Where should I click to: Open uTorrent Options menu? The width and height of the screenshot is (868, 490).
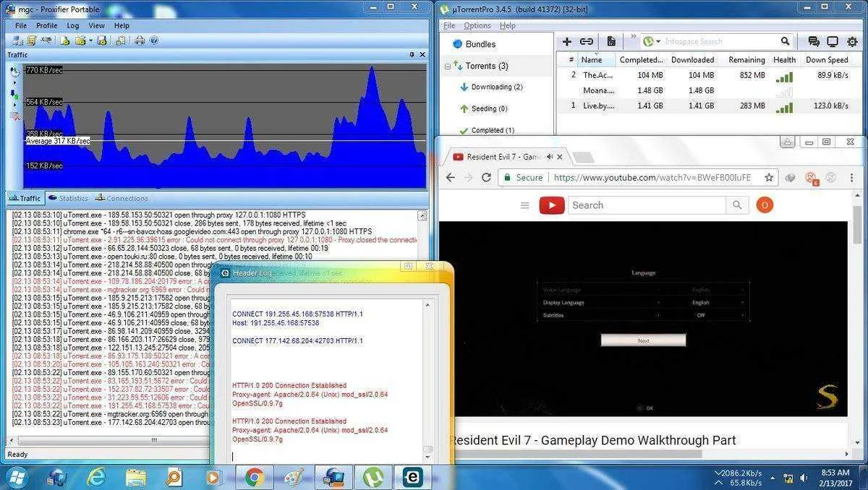477,25
